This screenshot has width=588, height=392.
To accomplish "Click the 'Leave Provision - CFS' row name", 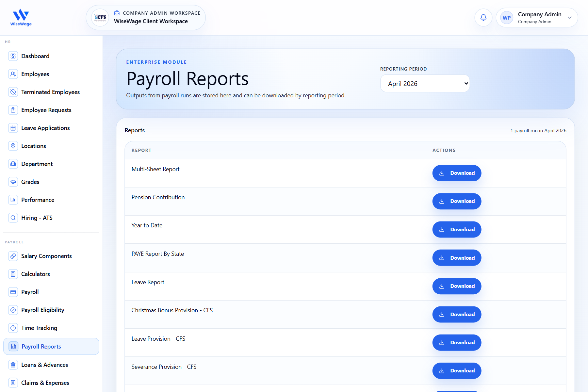I will 158,339.
